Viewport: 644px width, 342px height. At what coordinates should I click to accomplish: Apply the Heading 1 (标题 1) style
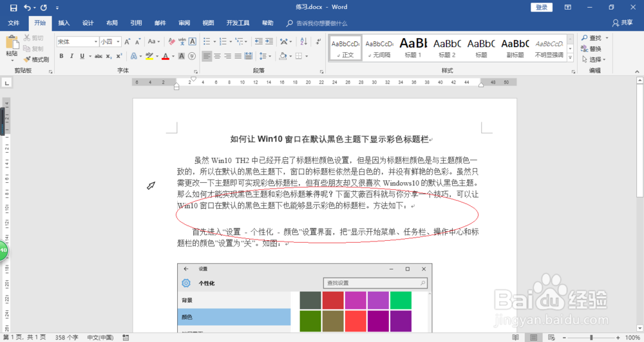tap(413, 48)
